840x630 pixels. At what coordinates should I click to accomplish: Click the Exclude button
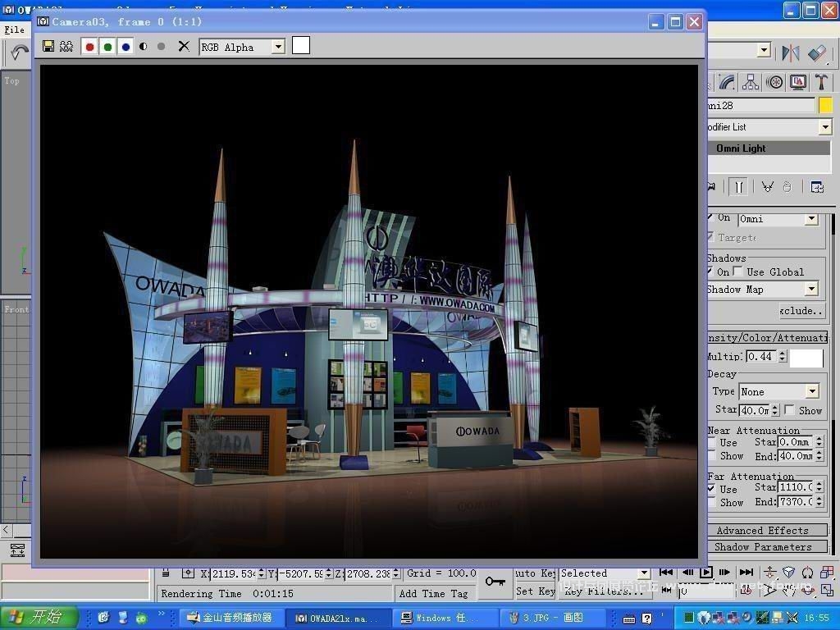pos(801,311)
